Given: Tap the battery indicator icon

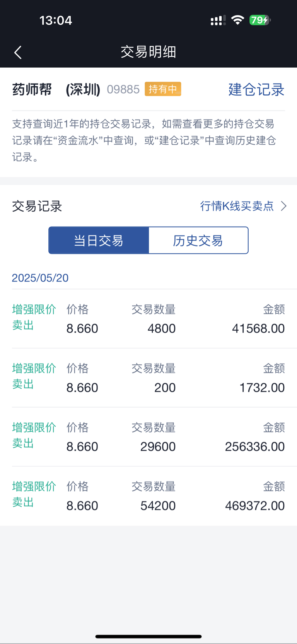Looking at the screenshot, I should click(x=260, y=20).
